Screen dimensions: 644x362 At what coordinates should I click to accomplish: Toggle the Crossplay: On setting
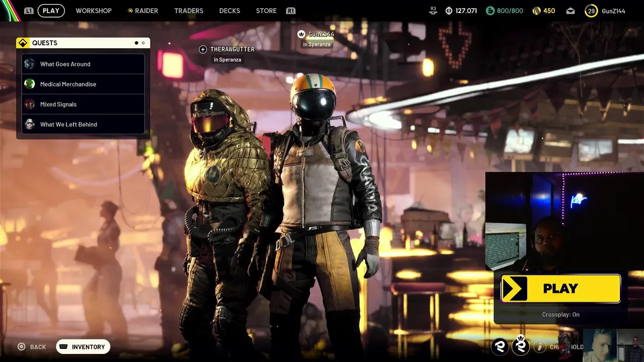click(560, 315)
